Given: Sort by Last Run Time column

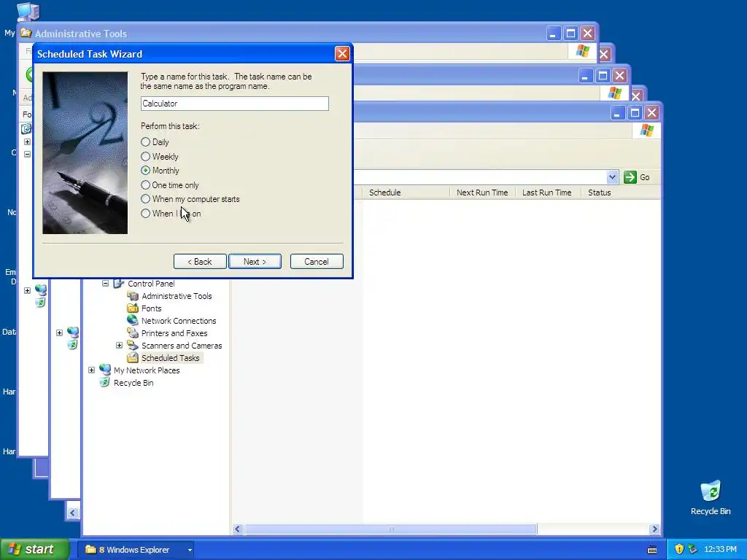Looking at the screenshot, I should (549, 192).
